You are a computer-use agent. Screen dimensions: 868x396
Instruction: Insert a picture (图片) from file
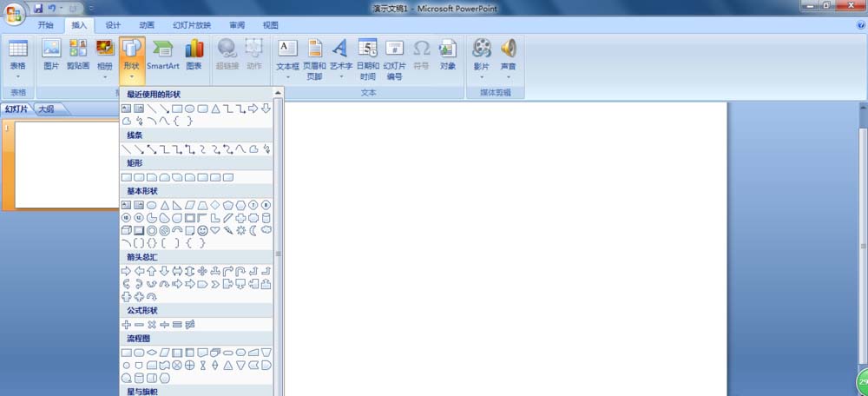pos(51,55)
